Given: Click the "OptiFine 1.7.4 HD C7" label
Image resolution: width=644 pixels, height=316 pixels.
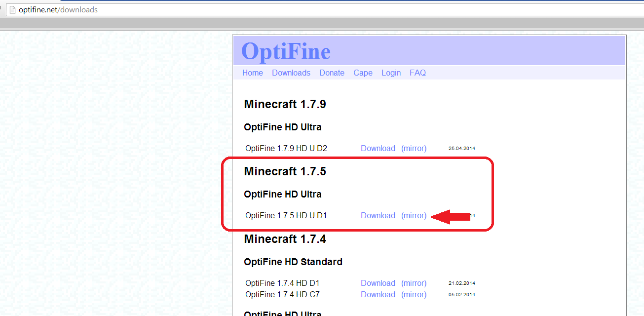Looking at the screenshot, I should 282,294.
